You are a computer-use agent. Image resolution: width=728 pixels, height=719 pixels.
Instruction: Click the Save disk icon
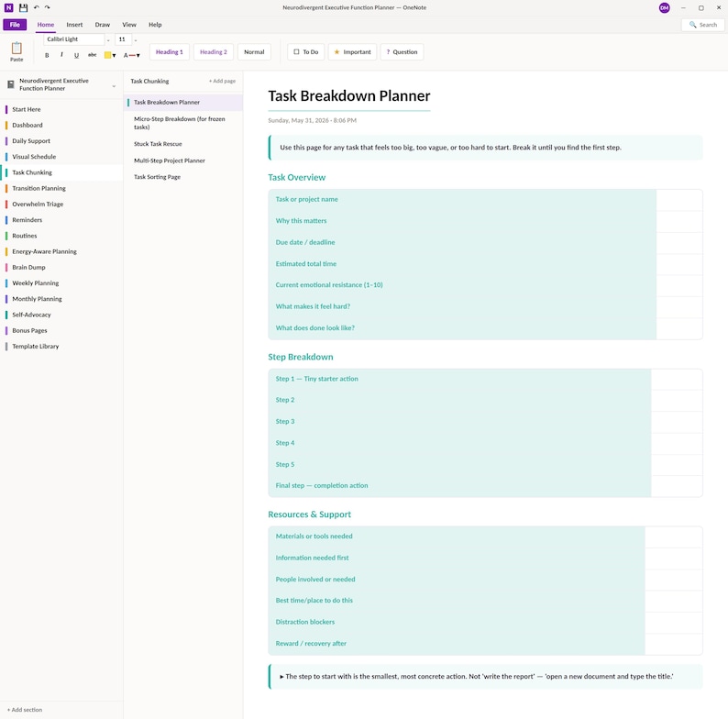click(23, 7)
